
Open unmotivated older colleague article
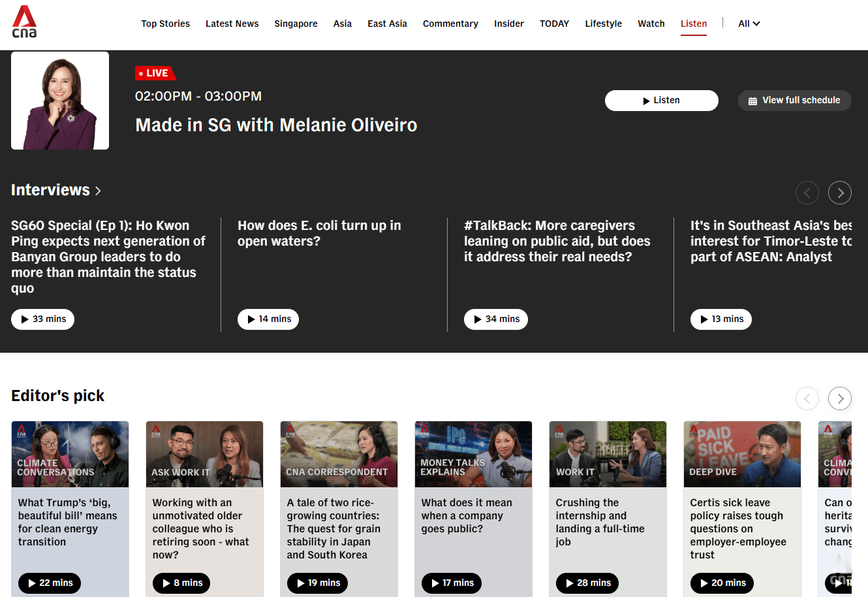[x=201, y=528]
